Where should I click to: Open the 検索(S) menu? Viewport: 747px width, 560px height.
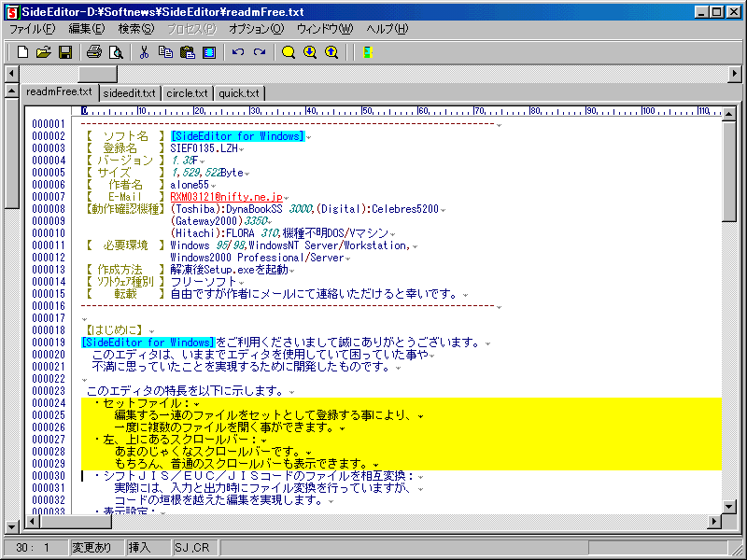point(136,29)
